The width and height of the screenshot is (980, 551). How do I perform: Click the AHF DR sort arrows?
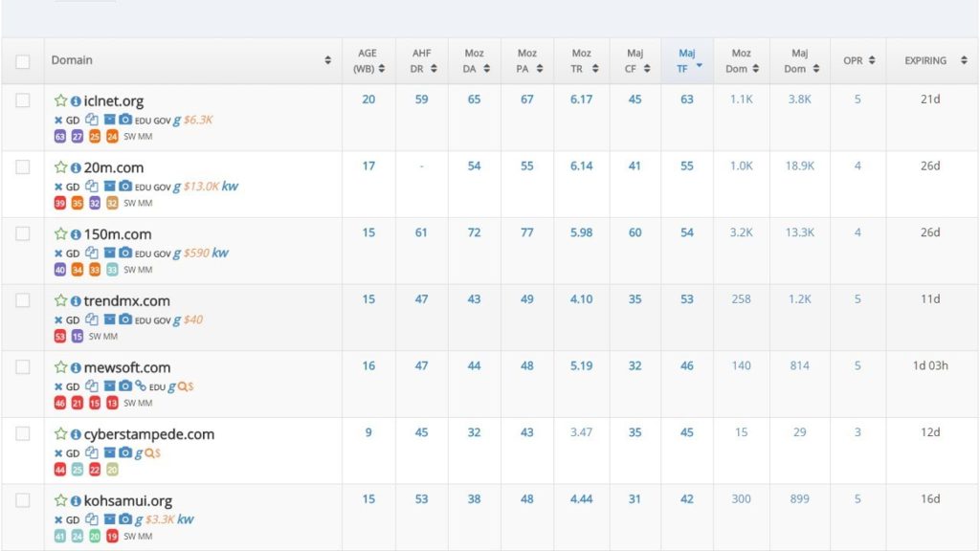(434, 69)
